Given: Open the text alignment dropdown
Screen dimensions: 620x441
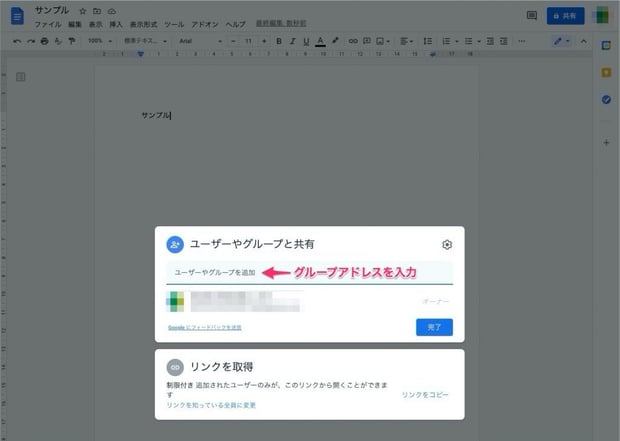Looking at the screenshot, I should pyautogui.click(x=406, y=41).
